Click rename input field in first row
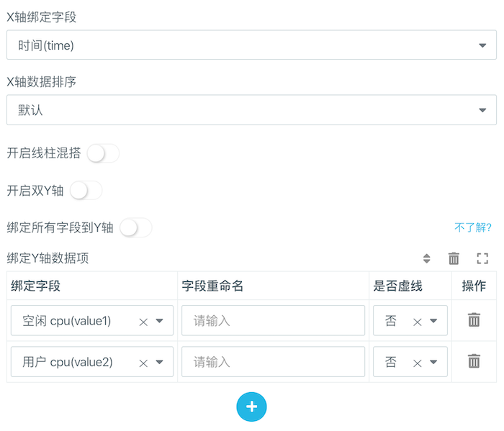Viewport: 504px width, 431px height. click(273, 321)
